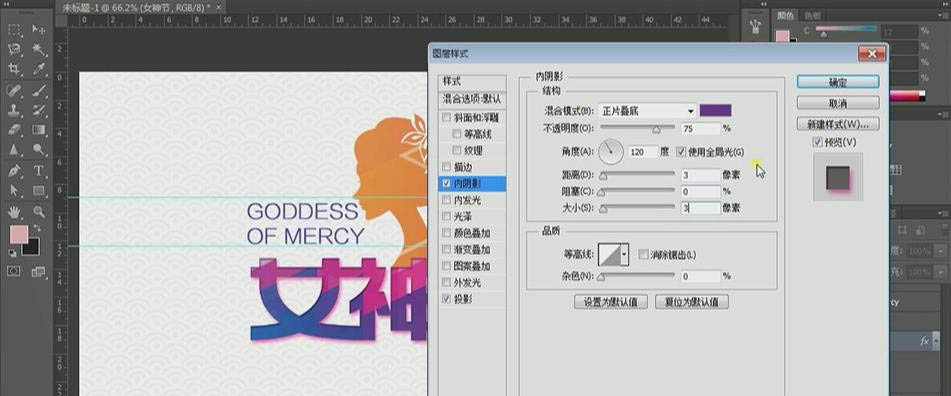Click 设置为默认值 button
This screenshot has width=951, height=396.
[x=611, y=302]
